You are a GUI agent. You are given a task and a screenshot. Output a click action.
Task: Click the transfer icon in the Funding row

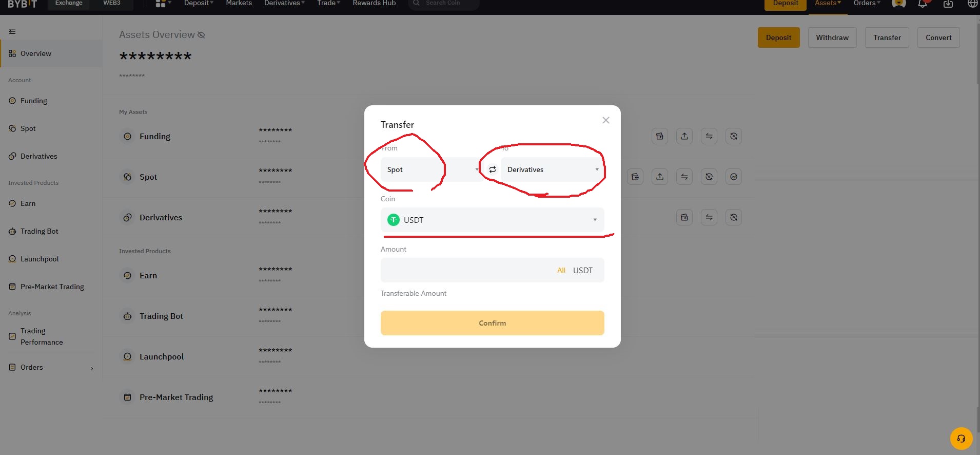(x=709, y=136)
